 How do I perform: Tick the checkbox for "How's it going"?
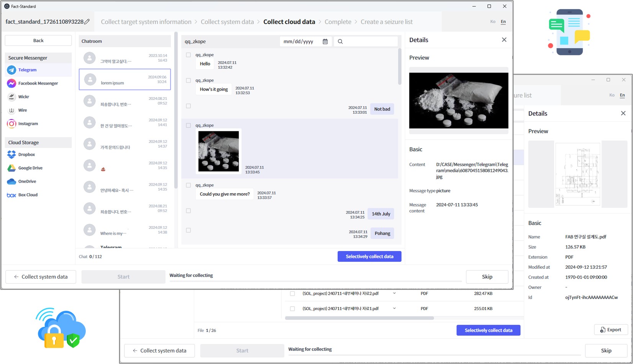click(188, 80)
